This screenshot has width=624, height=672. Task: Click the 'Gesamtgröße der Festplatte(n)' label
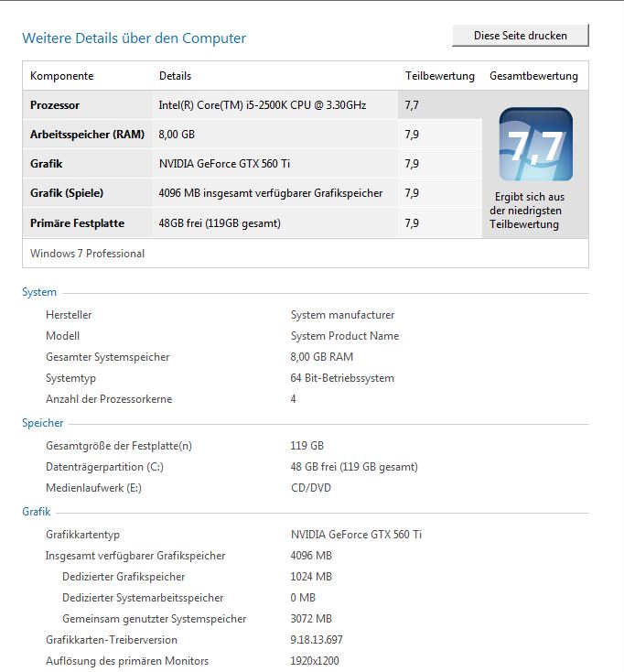(119, 446)
